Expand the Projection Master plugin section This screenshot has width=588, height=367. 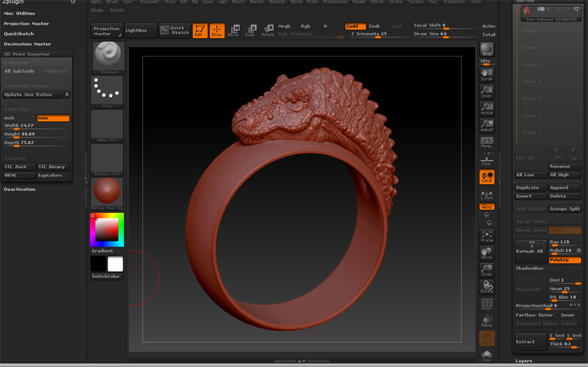pyautogui.click(x=26, y=23)
